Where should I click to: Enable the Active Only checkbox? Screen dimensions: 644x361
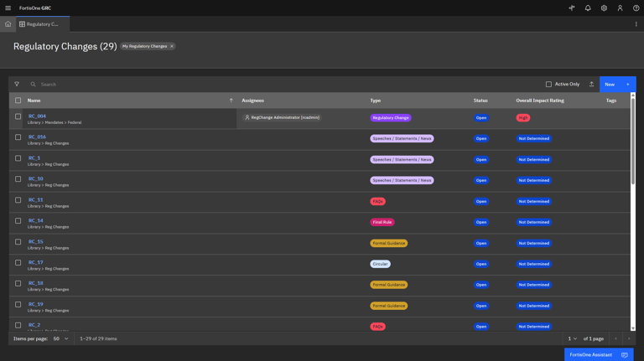549,85
